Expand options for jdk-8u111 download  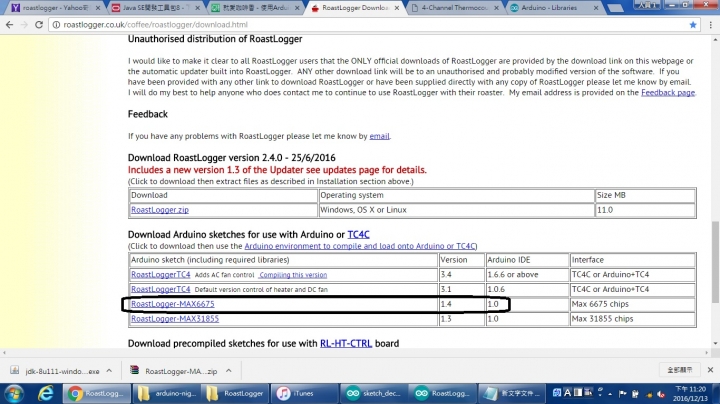click(109, 371)
